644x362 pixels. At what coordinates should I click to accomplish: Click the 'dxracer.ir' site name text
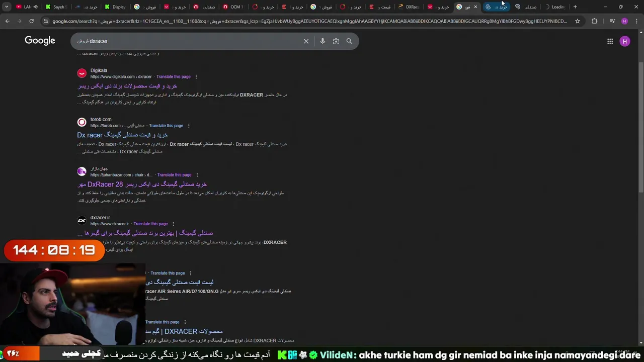pyautogui.click(x=100, y=218)
